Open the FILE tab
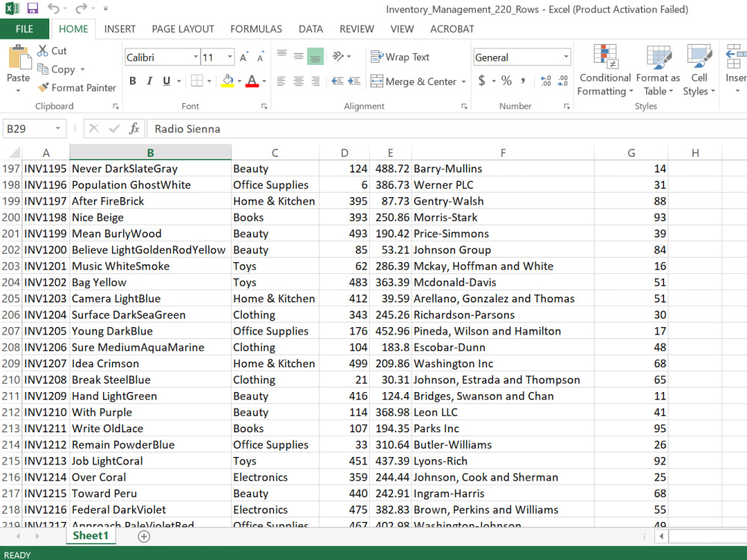Viewport: 747px width, 560px height. click(x=25, y=29)
